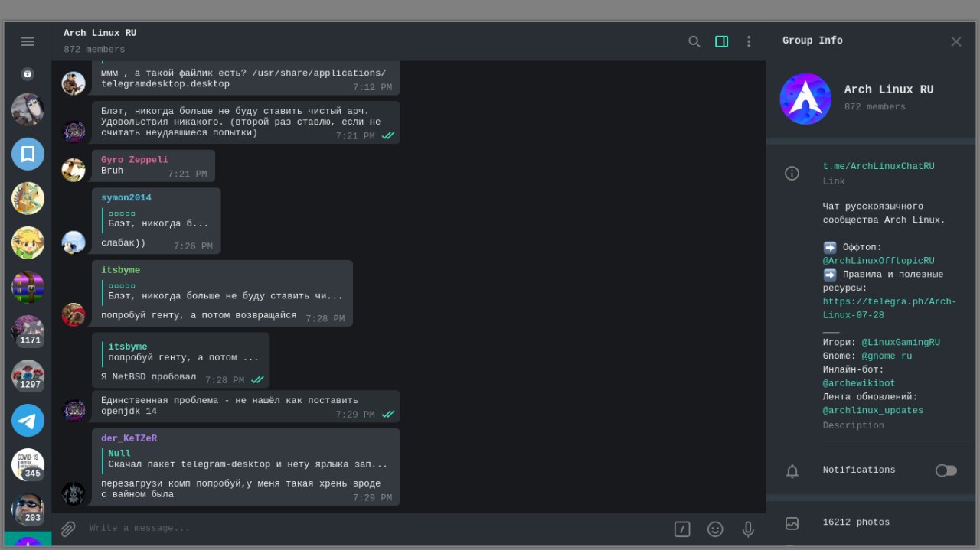
Task: Click the info circle icon in Group Info
Action: click(792, 174)
